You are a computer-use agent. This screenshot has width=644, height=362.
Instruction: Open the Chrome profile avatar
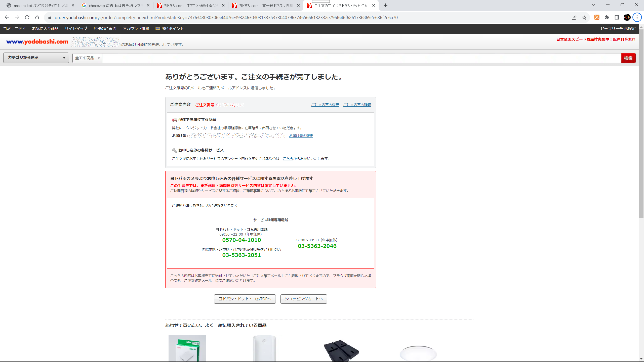pyautogui.click(x=627, y=17)
